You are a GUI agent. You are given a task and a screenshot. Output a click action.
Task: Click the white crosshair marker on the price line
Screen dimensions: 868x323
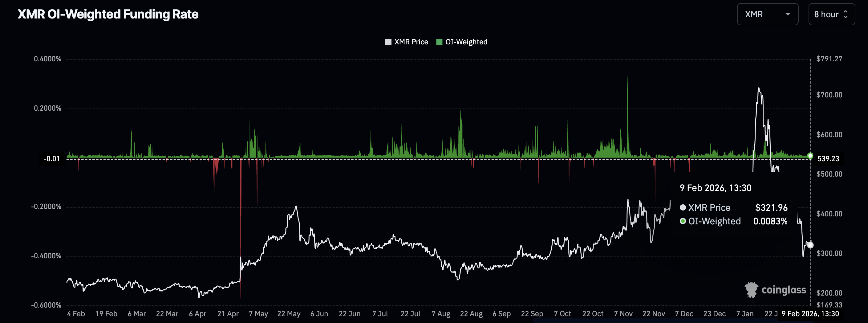811,245
